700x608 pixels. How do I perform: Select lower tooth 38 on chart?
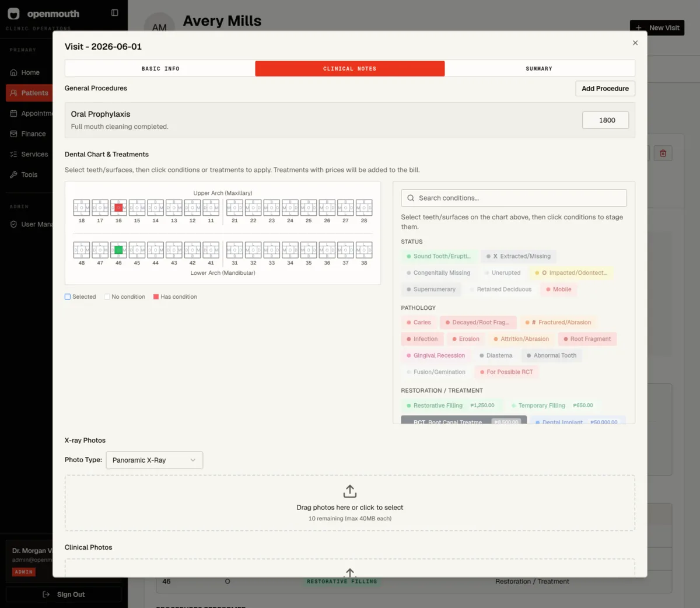point(364,250)
